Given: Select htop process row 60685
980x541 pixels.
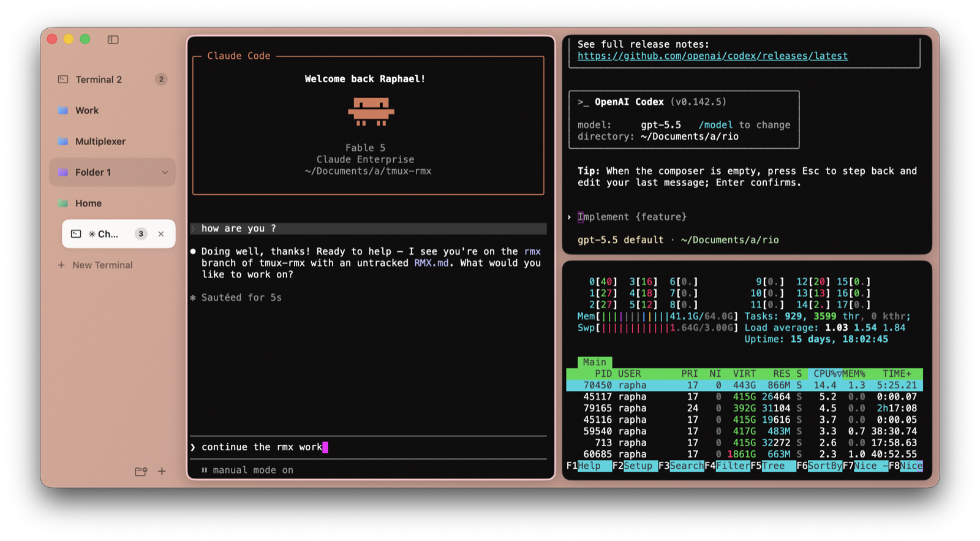Looking at the screenshot, I should [x=744, y=454].
